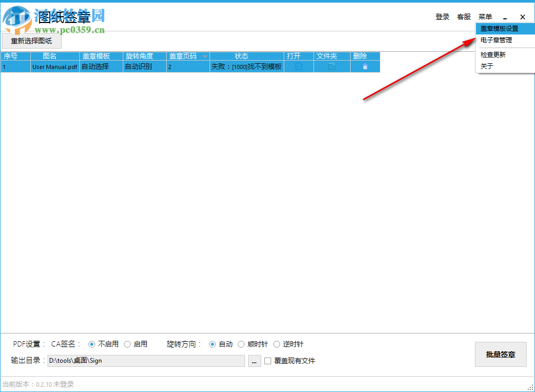Screen dimensions: 535x392
Task: Open the PDF with the document icon
Action: click(x=298, y=66)
